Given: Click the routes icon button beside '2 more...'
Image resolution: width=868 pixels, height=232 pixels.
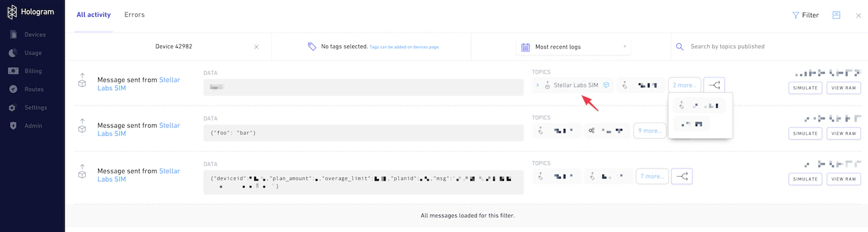Looking at the screenshot, I should pos(714,85).
